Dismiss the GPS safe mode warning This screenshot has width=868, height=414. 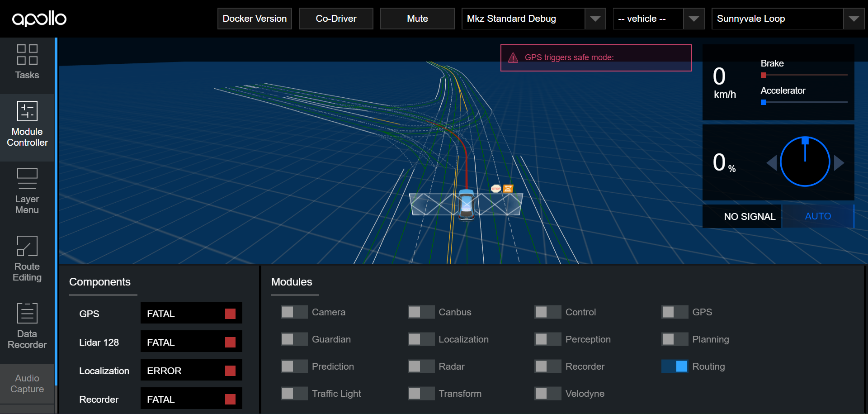[596, 58]
